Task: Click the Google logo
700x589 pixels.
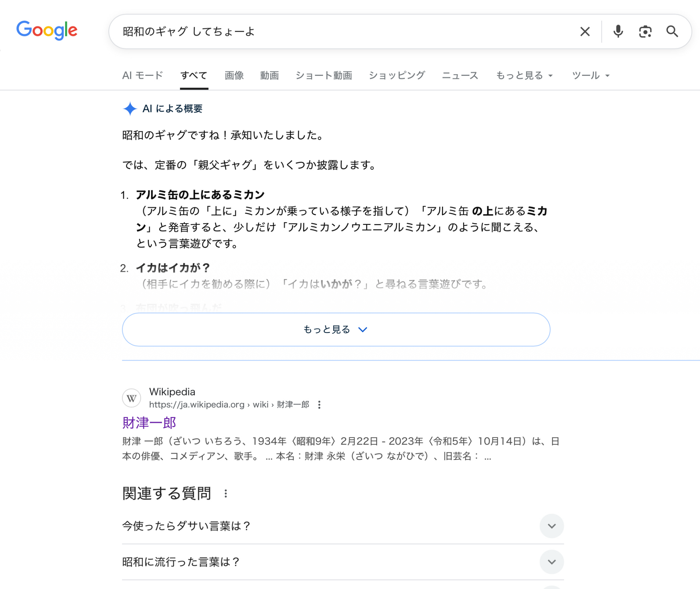Action: click(x=47, y=30)
